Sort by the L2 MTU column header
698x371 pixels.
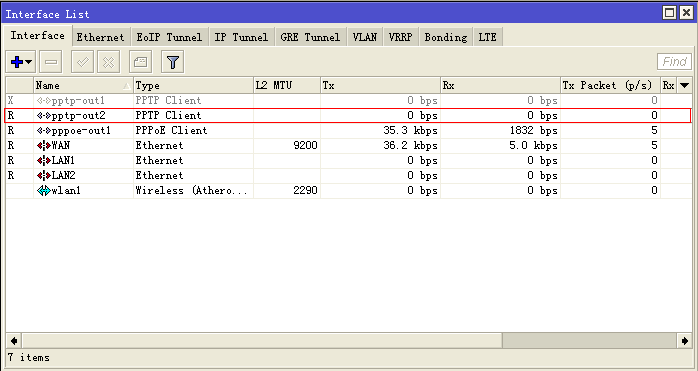[287, 85]
